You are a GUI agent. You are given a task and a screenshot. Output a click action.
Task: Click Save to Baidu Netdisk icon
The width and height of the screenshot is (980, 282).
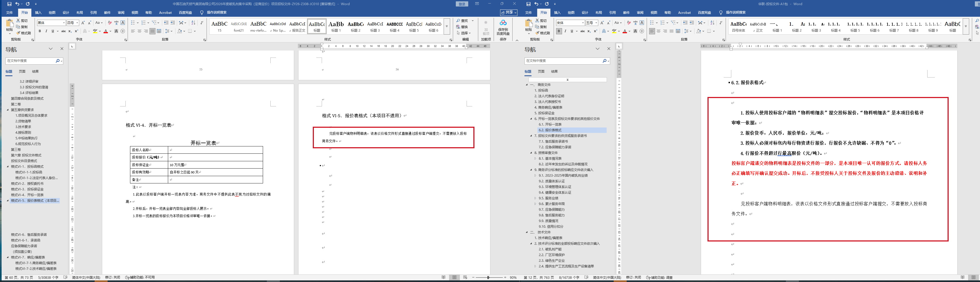[x=503, y=27]
